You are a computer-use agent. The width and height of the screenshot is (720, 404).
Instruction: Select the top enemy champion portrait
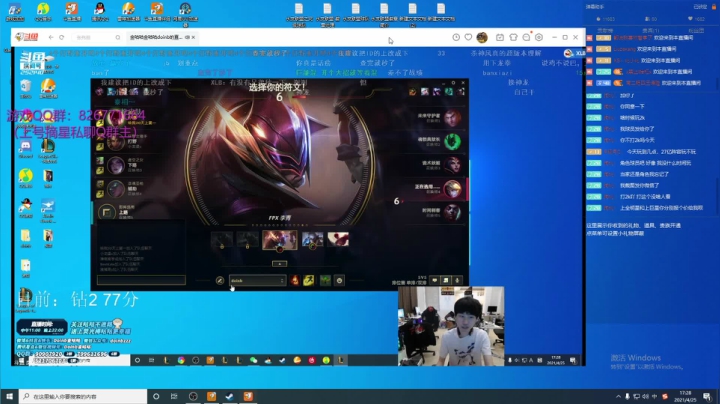pyautogui.click(x=452, y=118)
